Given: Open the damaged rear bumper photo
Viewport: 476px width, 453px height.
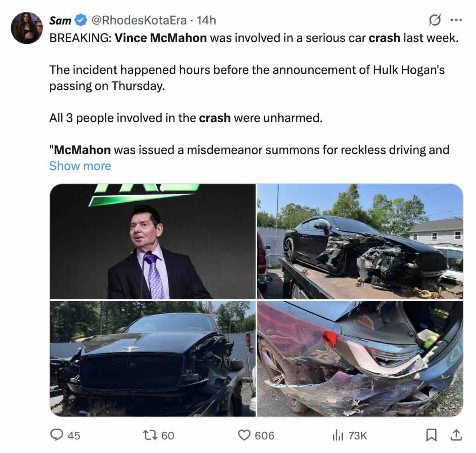Looking at the screenshot, I should coord(360,359).
